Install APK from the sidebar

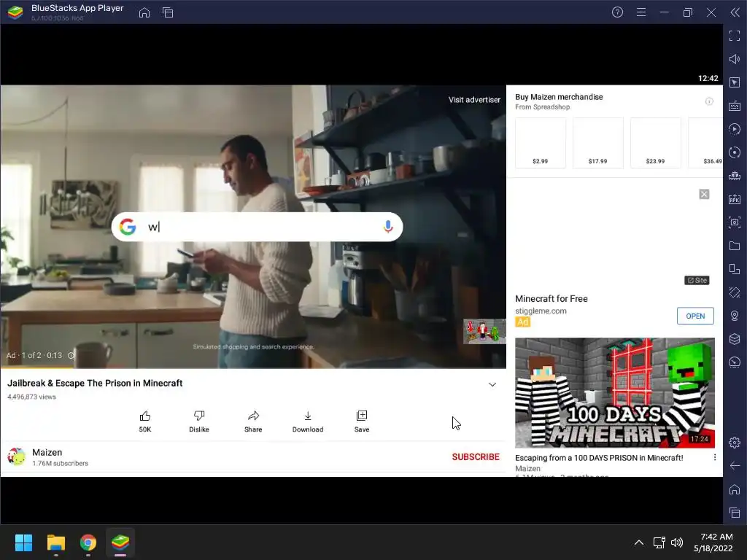[x=735, y=199]
